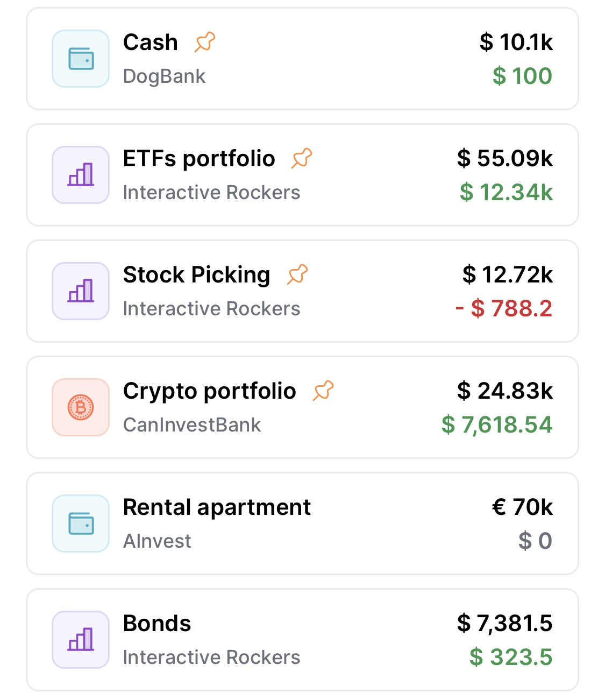Viewport: 605px width, 700px height.
Task: Click the $ 55.09k ETFs balance
Action: click(x=504, y=158)
